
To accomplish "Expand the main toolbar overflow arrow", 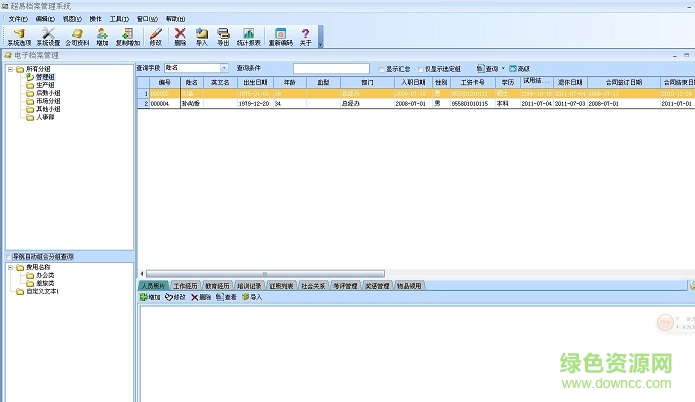I will click(320, 37).
